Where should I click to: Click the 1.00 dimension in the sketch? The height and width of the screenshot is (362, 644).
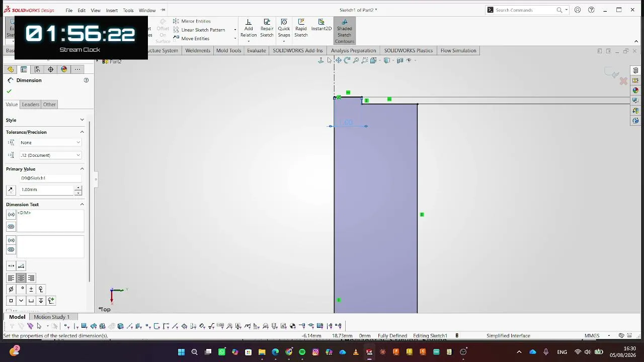(346, 123)
